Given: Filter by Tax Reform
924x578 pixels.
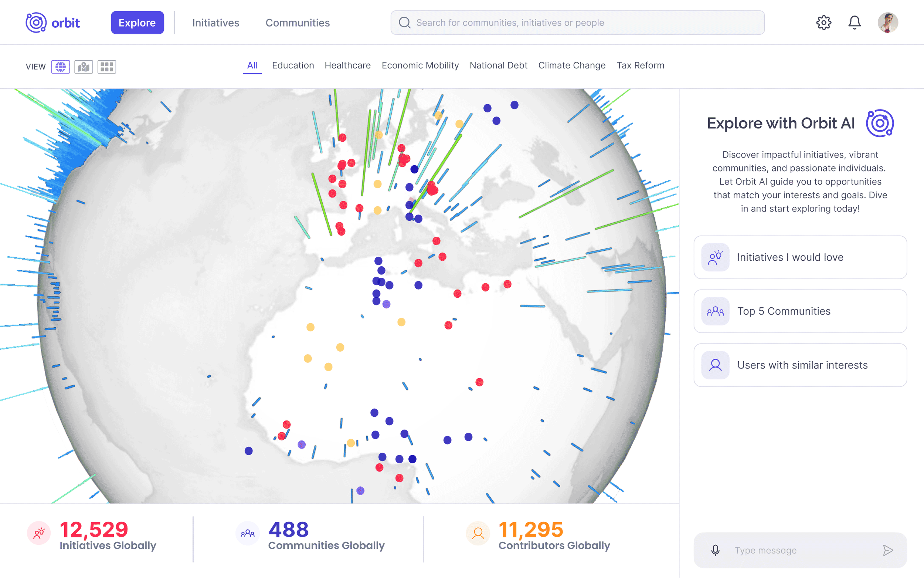Looking at the screenshot, I should pos(640,65).
